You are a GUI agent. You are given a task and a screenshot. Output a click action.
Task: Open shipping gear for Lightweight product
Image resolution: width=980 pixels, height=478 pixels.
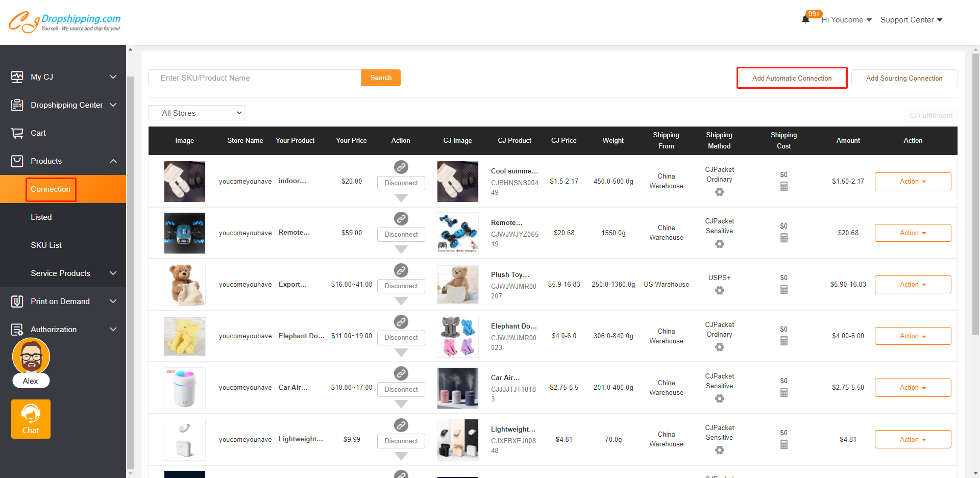(719, 450)
